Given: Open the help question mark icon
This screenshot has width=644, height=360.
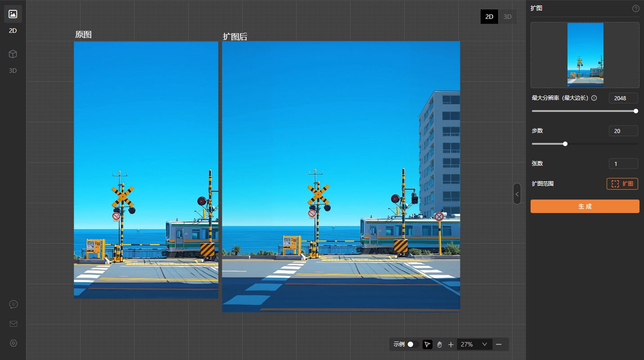Looking at the screenshot, I should coord(636,8).
